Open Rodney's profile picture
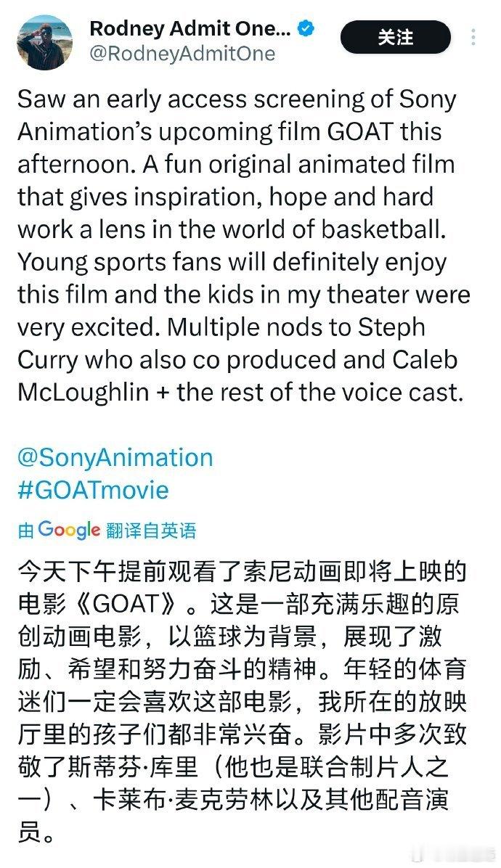501x868 pixels. point(44,41)
